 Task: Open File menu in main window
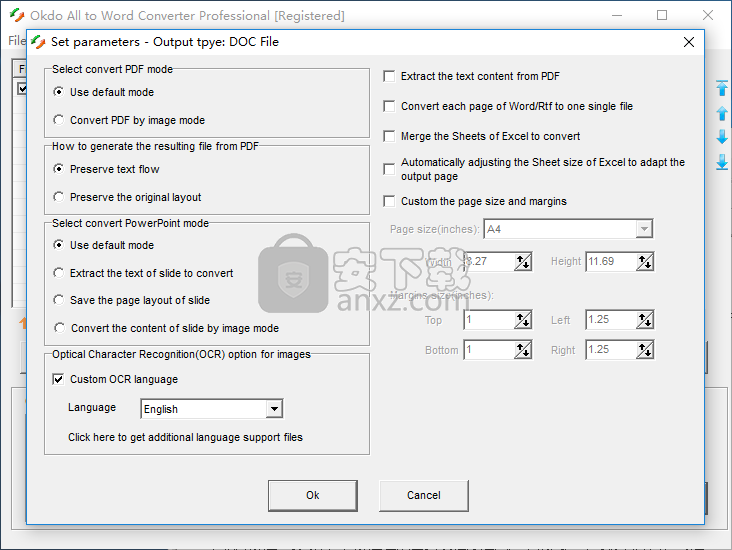coord(17,41)
